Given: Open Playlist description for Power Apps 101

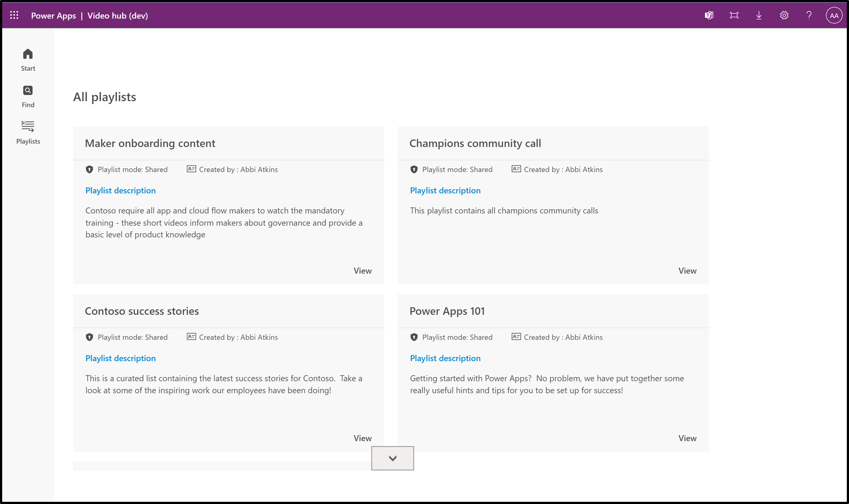Looking at the screenshot, I should click(x=445, y=358).
